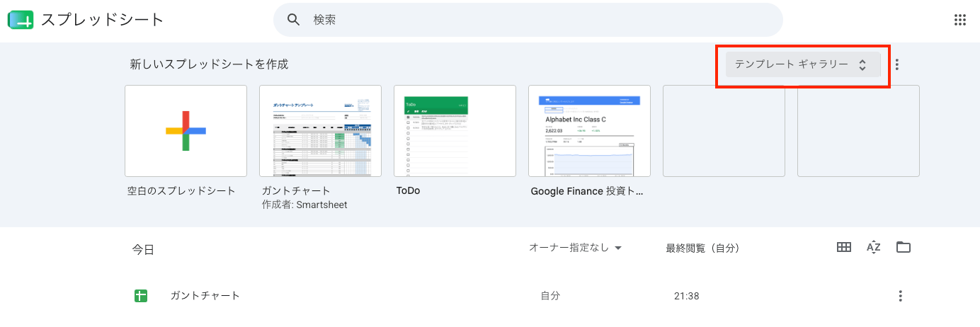This screenshot has height=327, width=980.
Task: Switch to grid view icon
Action: 843,247
